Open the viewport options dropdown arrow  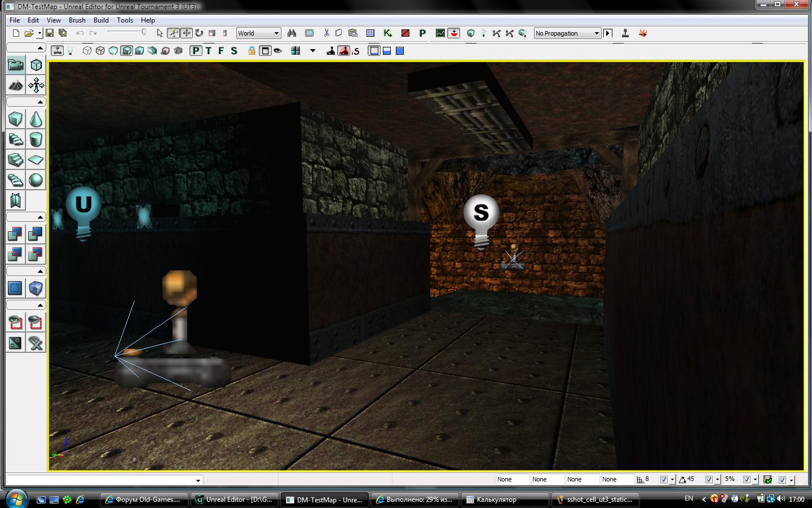pos(312,51)
